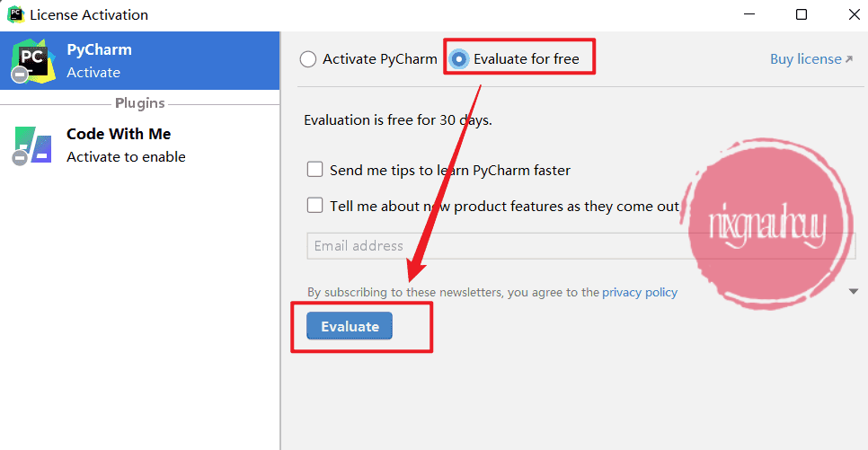Click the gray minus badge on the PyCharm logo

19,75
